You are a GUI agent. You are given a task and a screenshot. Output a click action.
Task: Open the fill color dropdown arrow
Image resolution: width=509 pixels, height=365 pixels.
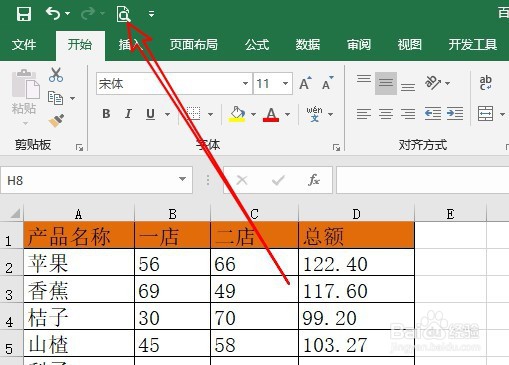[x=253, y=114]
